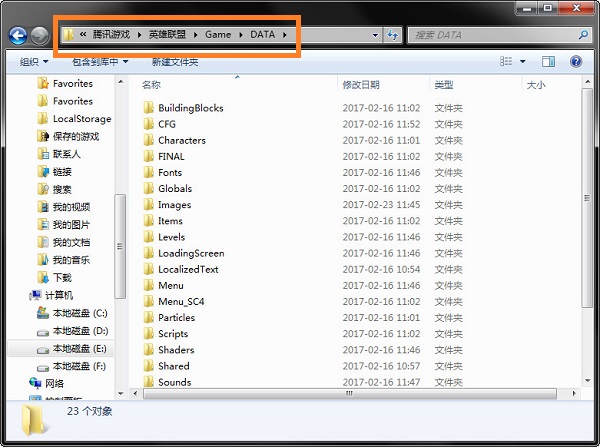This screenshot has width=600, height=447.
Task: Select the Particles folder icon
Action: point(149,318)
